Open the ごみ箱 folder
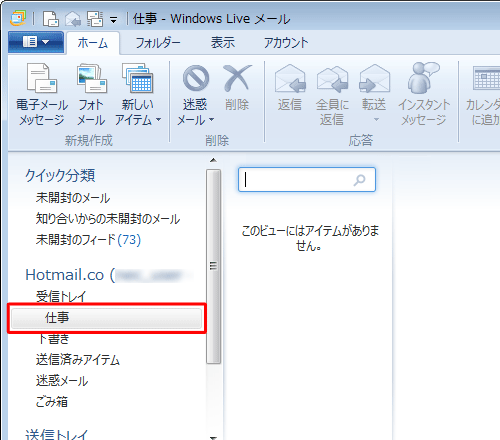 (x=52, y=402)
